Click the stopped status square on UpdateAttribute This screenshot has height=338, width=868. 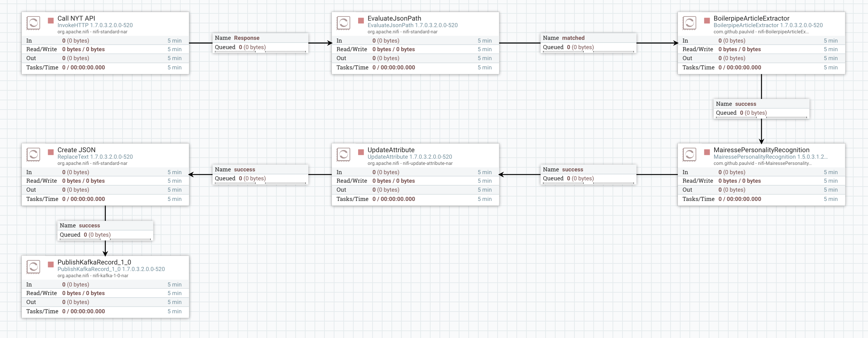click(361, 152)
